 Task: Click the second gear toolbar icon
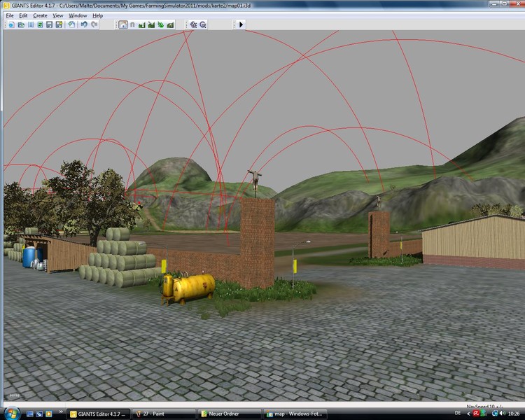203,24
